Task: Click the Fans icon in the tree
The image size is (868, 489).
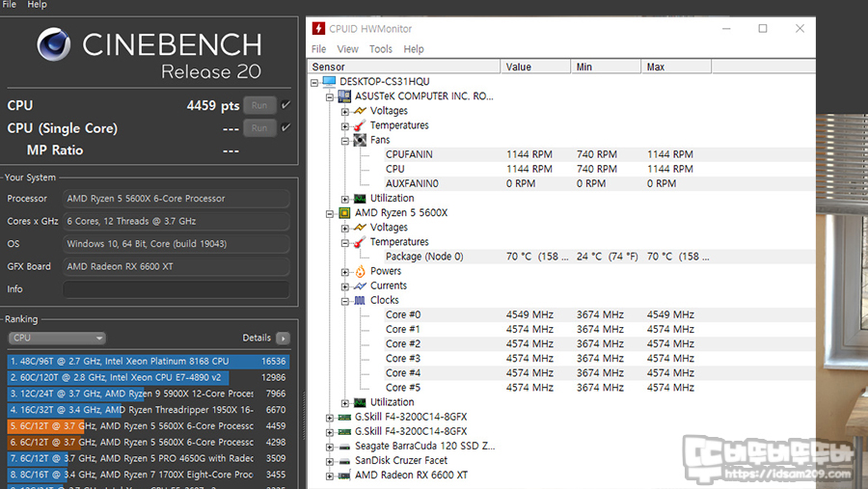Action: tap(360, 140)
